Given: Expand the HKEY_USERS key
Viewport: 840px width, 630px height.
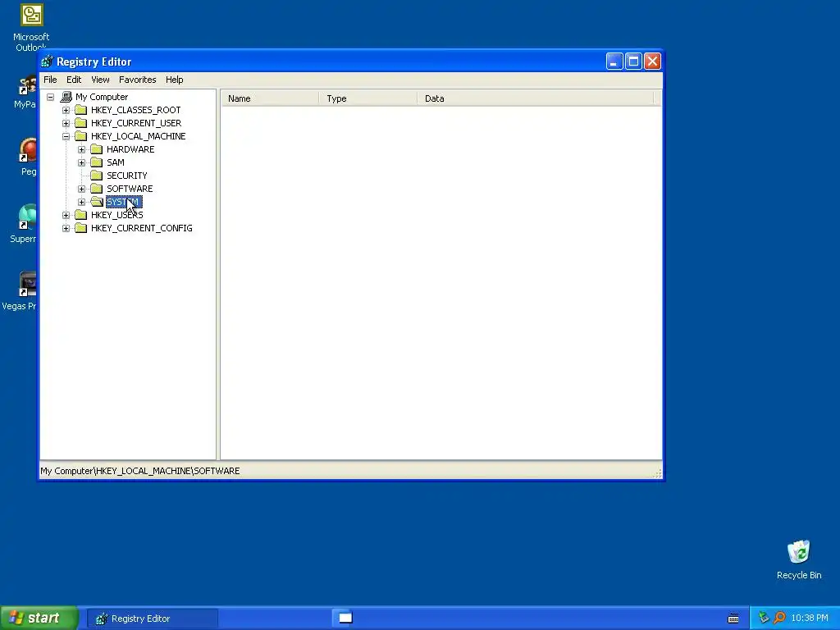Looking at the screenshot, I should [x=66, y=215].
